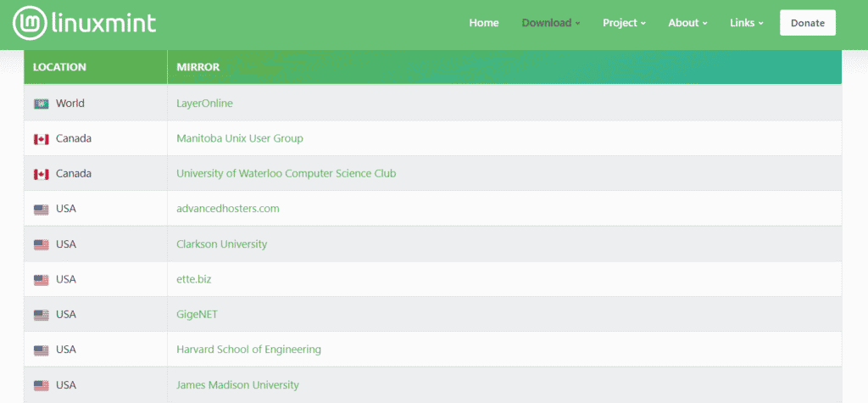Click the LOCATION column header
The width and height of the screenshot is (868, 403).
pos(59,67)
